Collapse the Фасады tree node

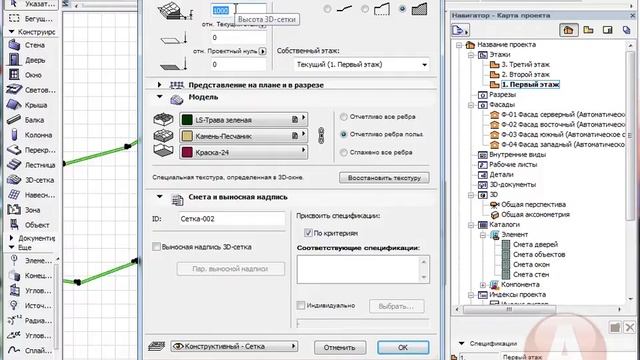(471, 105)
